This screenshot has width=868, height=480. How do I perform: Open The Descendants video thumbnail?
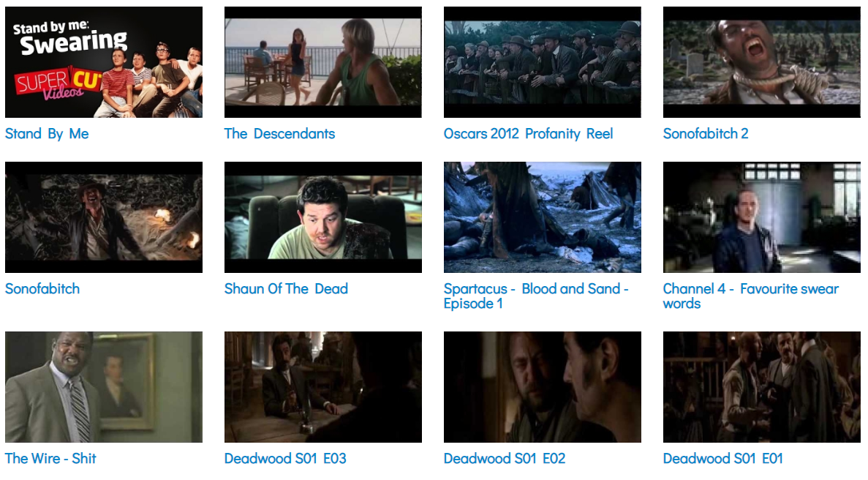coord(322,62)
